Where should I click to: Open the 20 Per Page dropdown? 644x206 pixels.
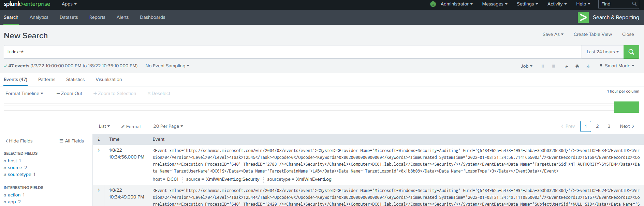168,126
